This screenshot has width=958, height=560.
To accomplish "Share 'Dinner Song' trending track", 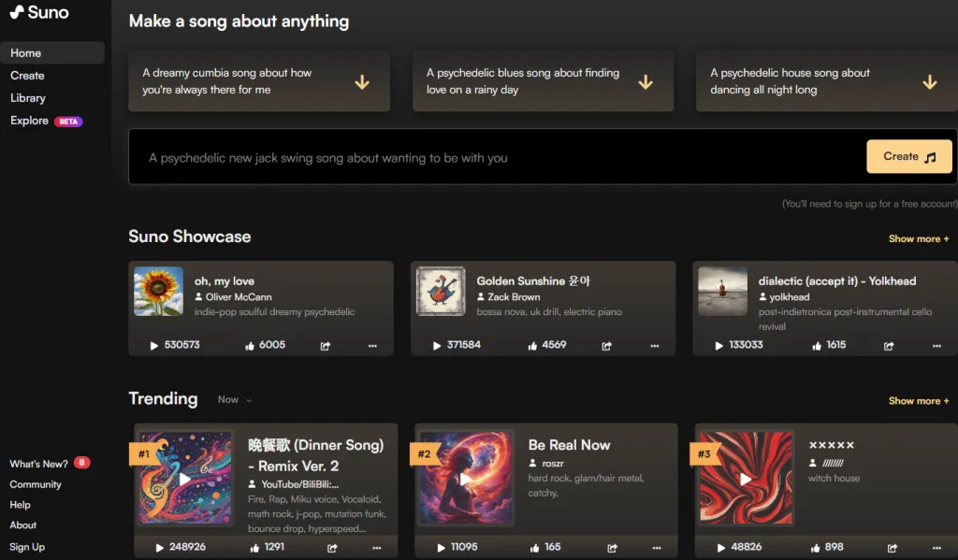I will [332, 548].
